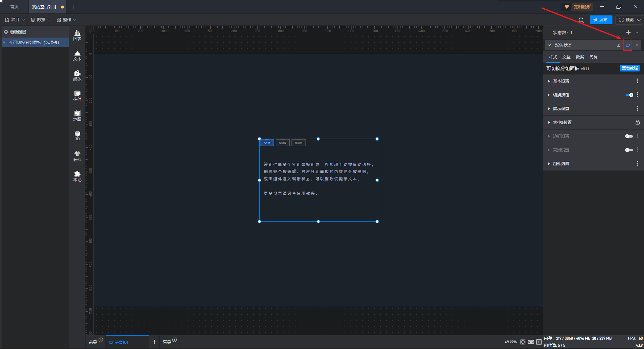Enable the 背景设置 background toggle
Viewport: 644px width, 349px height.
(629, 150)
